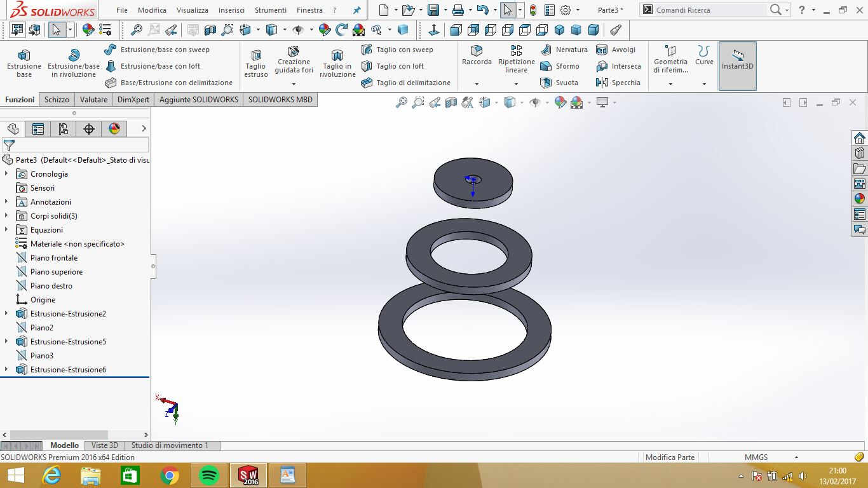Select the Origine tree item

click(x=36, y=299)
